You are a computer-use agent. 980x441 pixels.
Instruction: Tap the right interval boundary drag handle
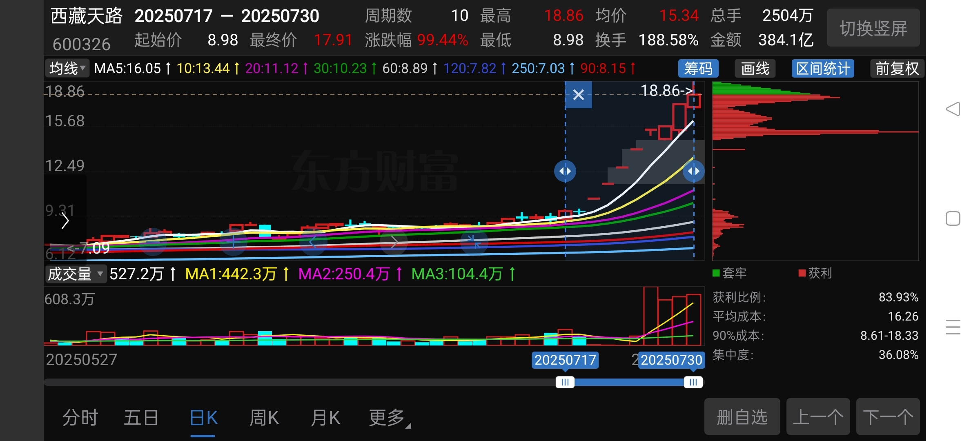pos(694,171)
